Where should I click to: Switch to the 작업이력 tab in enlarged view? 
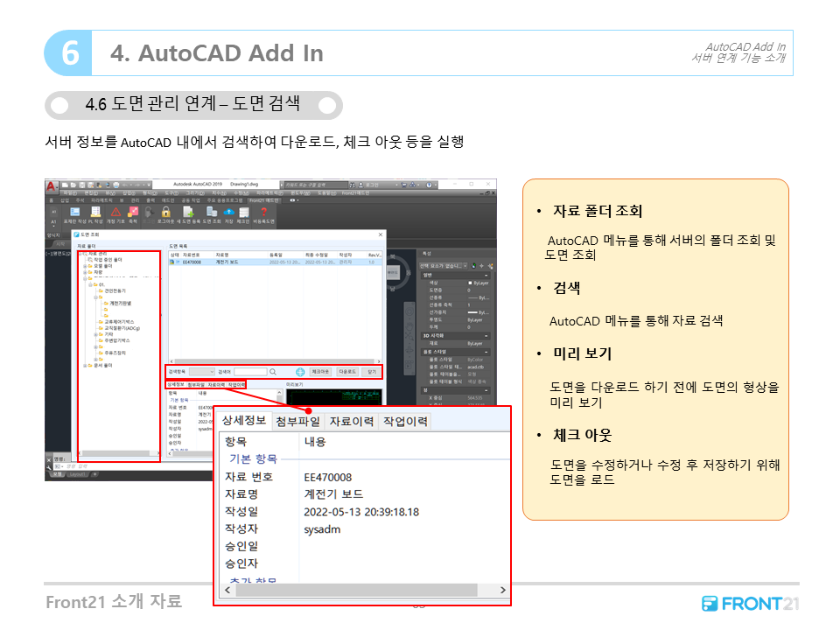405,422
